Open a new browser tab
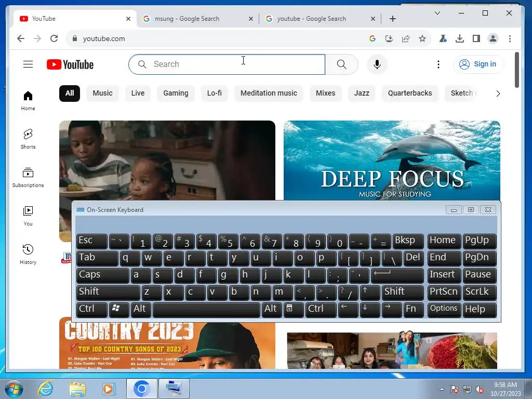The width and height of the screenshot is (532, 399). click(393, 19)
